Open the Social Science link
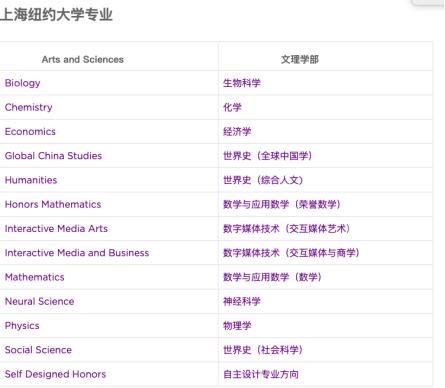 pyautogui.click(x=38, y=350)
